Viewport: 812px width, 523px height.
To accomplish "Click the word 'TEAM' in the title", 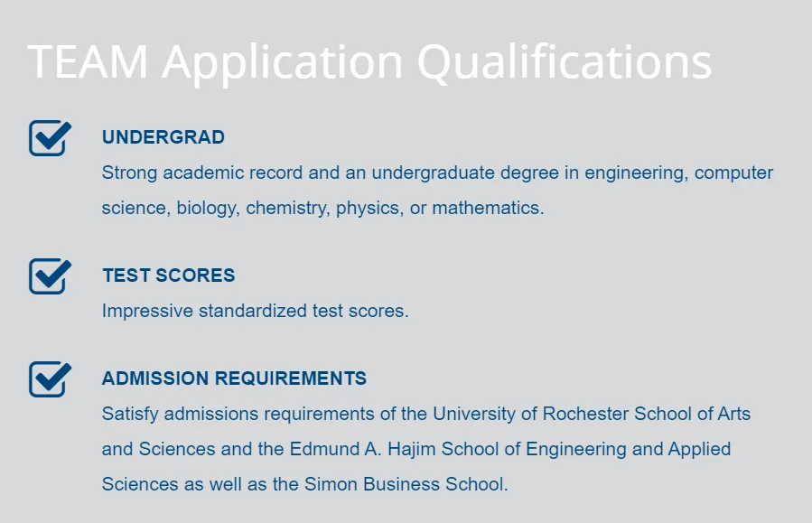I will point(88,61).
